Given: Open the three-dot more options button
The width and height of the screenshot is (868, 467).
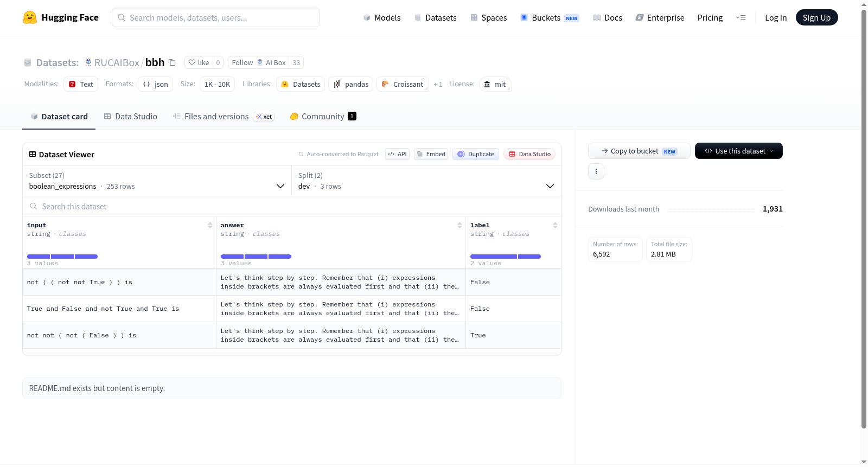Looking at the screenshot, I should (596, 171).
